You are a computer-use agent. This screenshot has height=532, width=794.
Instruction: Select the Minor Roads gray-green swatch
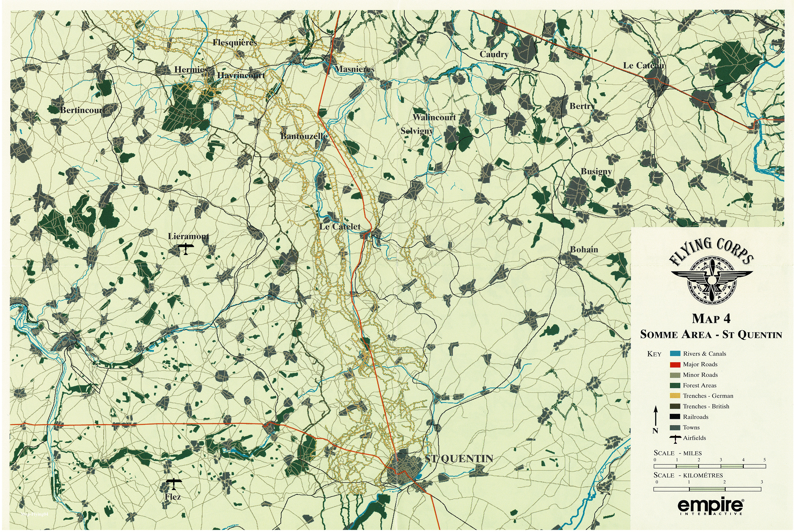pos(675,375)
